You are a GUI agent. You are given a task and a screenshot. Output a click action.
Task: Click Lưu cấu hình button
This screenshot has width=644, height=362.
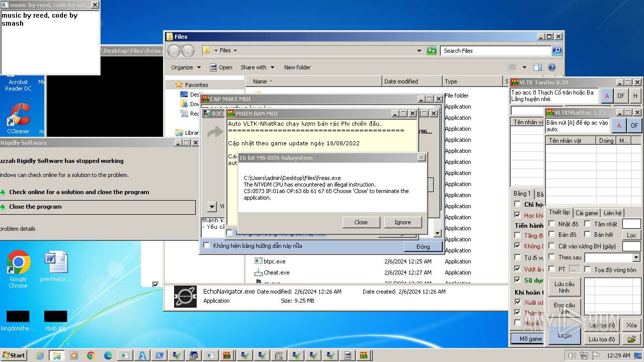point(565,287)
